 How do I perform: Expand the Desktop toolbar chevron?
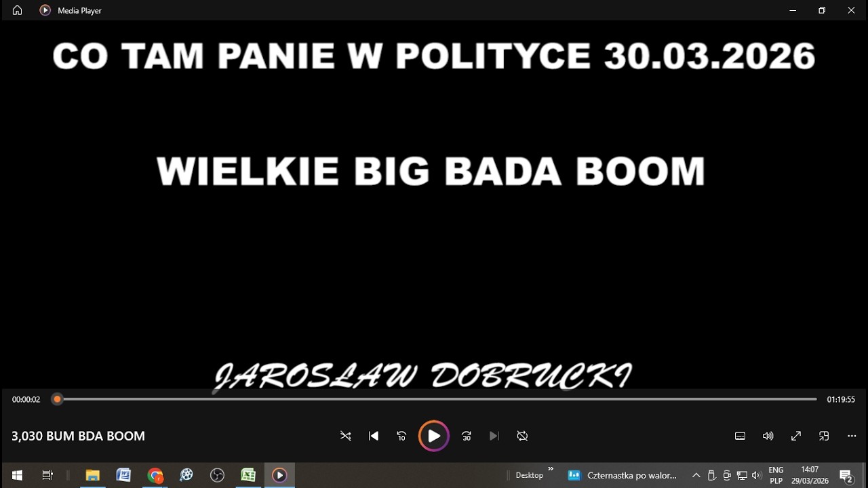point(551,469)
